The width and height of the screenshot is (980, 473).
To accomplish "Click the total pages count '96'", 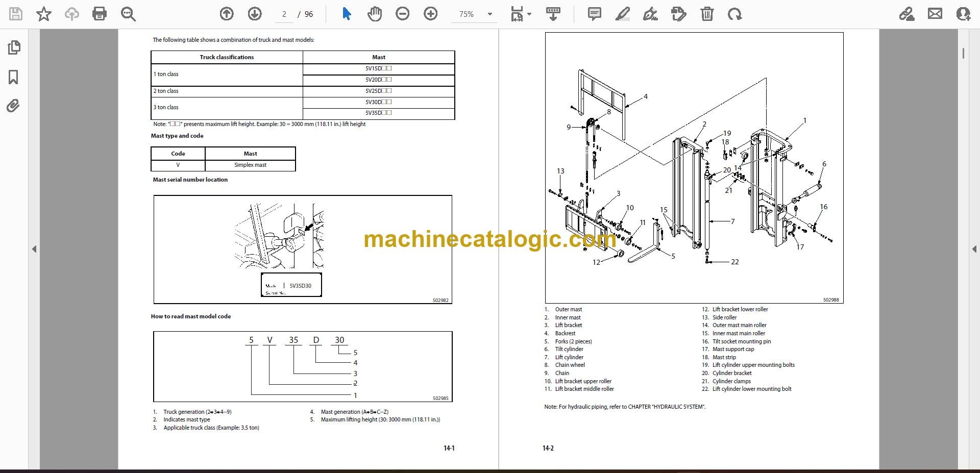I will click(309, 14).
